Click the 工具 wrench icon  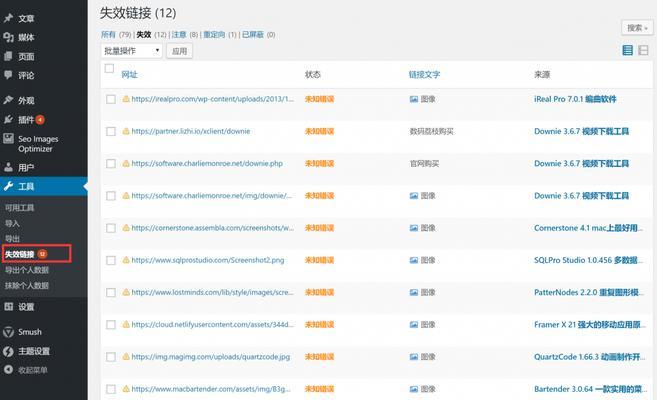[8, 186]
